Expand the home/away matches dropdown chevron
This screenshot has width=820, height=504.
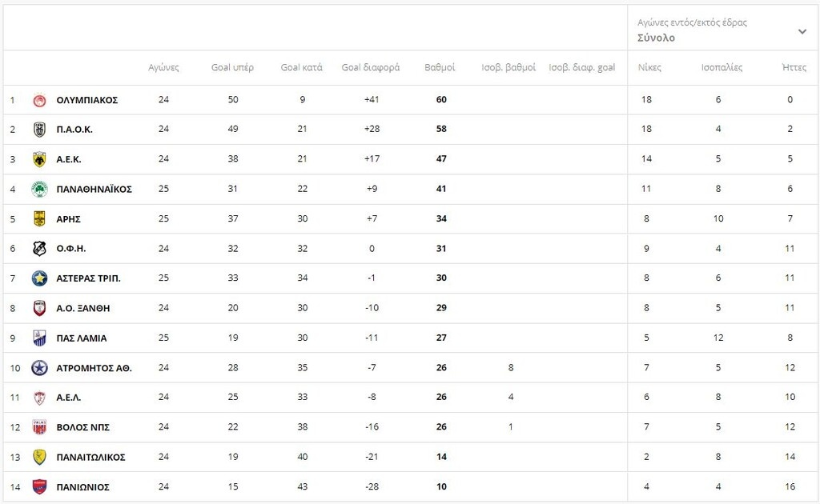802,31
